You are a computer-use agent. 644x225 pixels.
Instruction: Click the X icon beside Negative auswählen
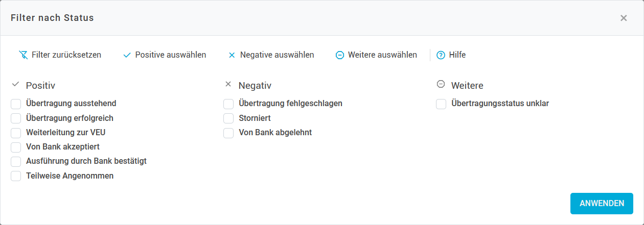click(x=232, y=55)
